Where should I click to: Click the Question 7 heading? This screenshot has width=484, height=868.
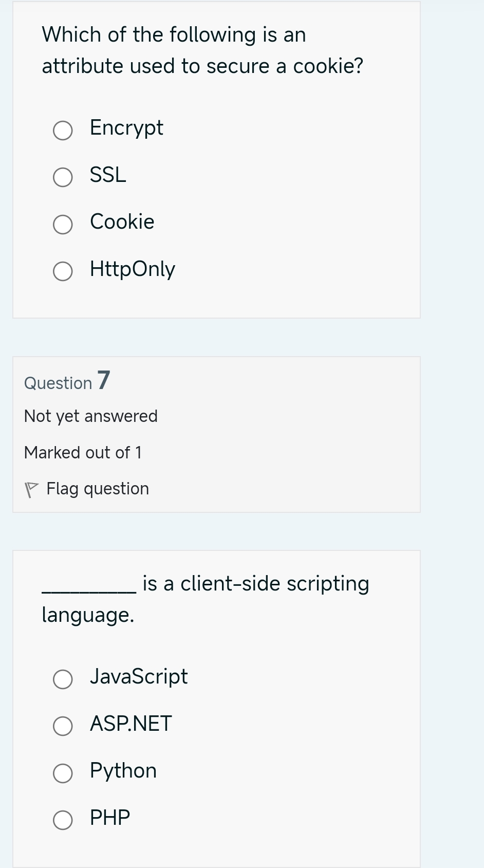click(66, 381)
